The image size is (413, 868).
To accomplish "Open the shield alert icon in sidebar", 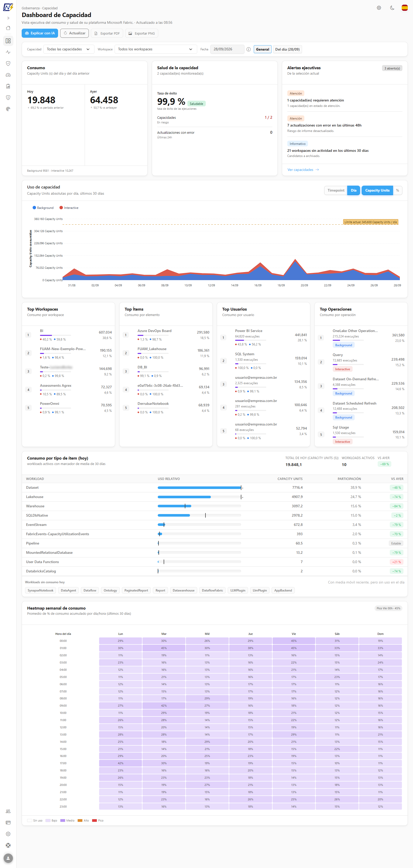I will point(8,97).
